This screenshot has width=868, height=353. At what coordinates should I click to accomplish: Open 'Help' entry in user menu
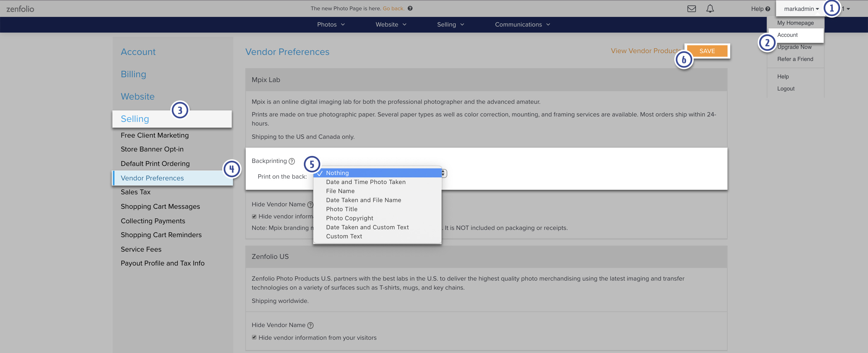coord(783,77)
